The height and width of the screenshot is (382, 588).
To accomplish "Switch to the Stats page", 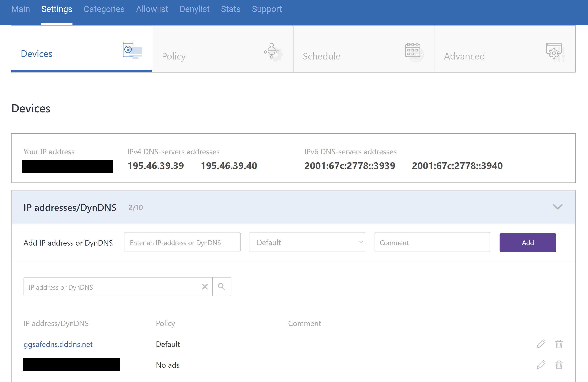I will [230, 9].
